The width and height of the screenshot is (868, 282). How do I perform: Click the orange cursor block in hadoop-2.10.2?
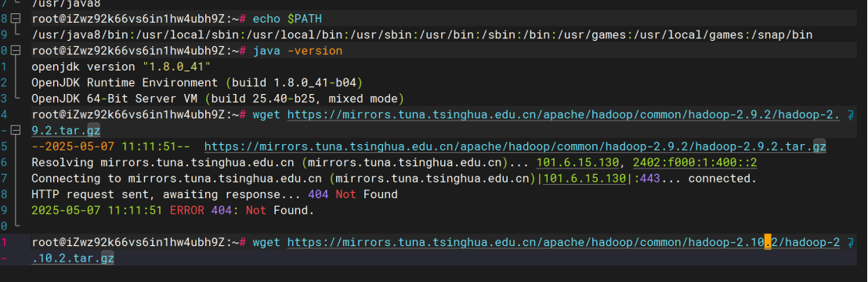[x=767, y=242]
